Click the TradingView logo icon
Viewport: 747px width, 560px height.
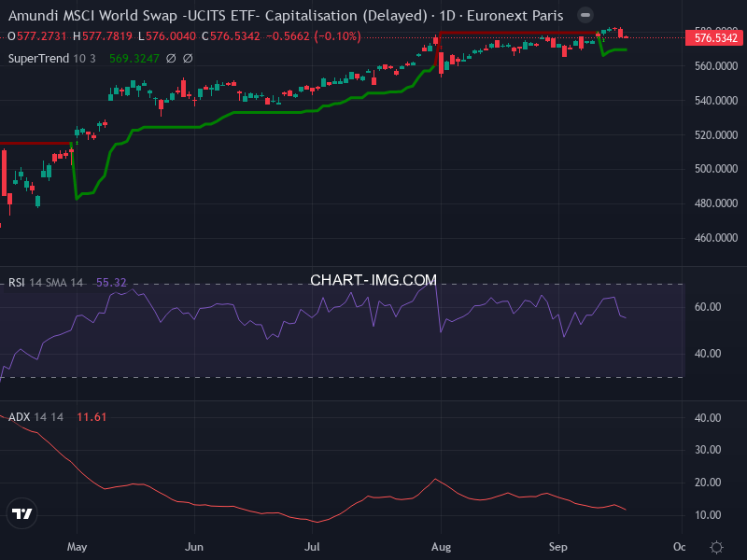click(22, 513)
